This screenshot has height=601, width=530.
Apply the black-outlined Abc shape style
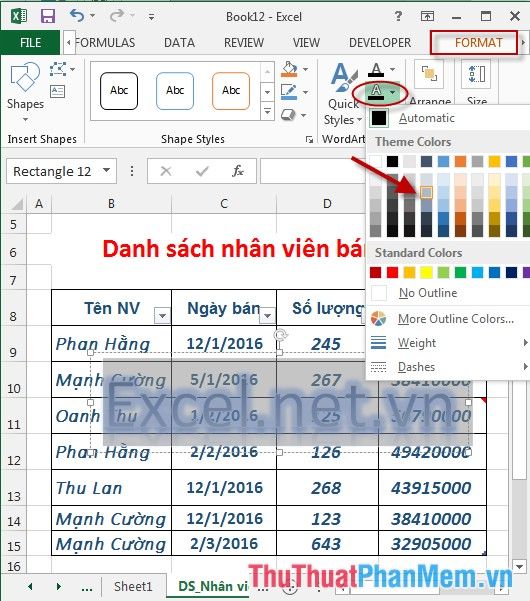click(119, 91)
